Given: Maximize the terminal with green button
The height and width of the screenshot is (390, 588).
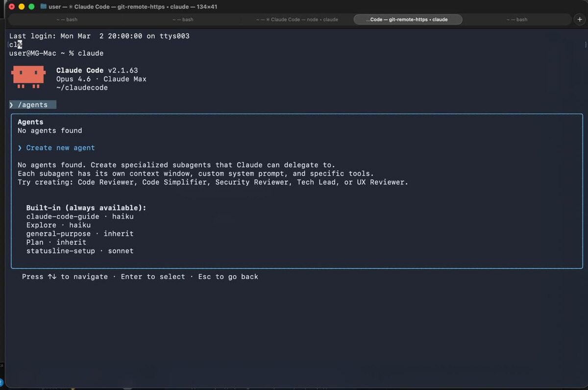Looking at the screenshot, I should pos(31,7).
